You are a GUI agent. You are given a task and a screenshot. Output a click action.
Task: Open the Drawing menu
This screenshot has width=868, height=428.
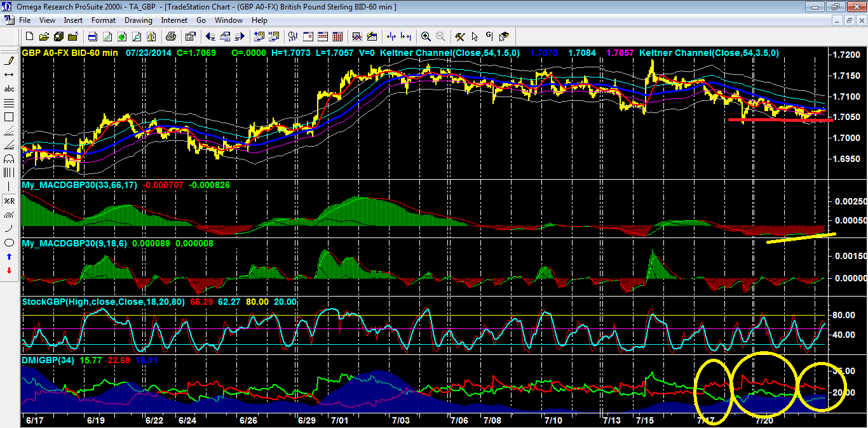[138, 20]
